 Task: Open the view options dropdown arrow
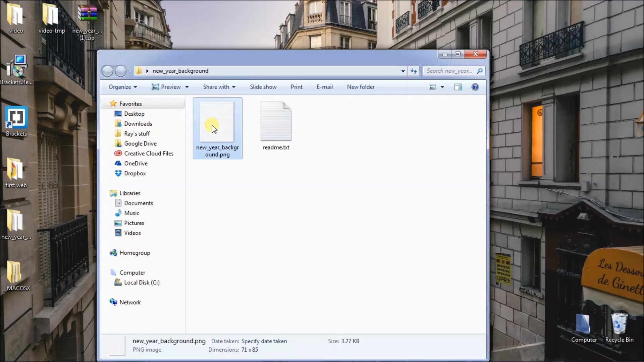pos(442,87)
